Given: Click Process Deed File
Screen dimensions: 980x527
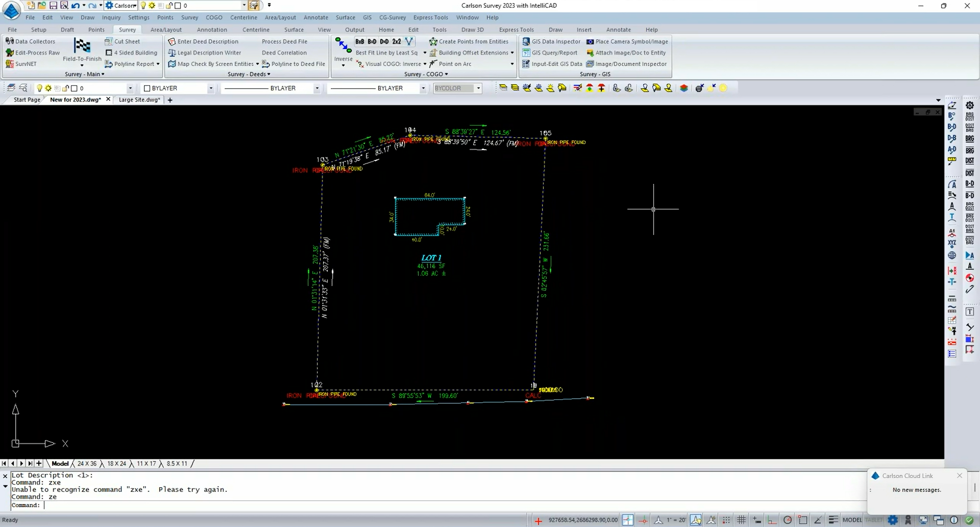Looking at the screenshot, I should (x=284, y=41).
